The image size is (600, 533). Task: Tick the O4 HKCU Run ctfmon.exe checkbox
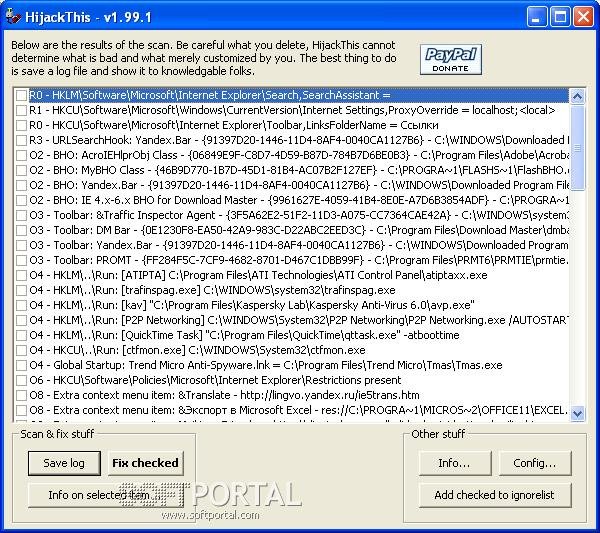(21, 350)
